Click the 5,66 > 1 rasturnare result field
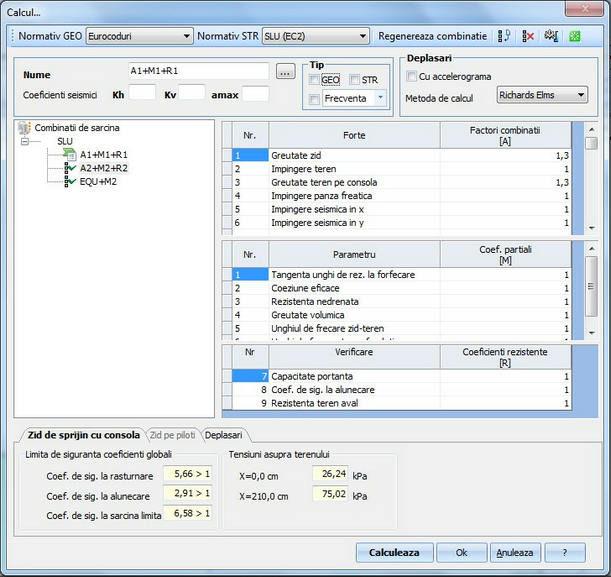The image size is (611, 577). click(187, 474)
